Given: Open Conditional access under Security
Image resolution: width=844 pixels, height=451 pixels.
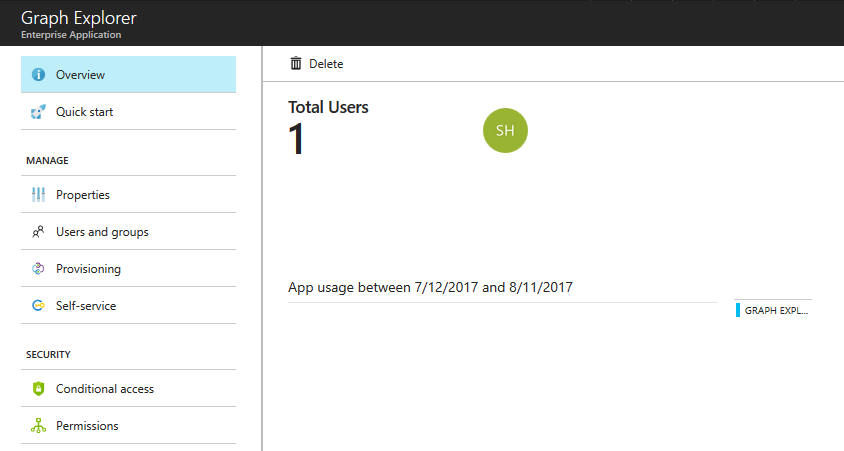Looking at the screenshot, I should tap(128, 389).
